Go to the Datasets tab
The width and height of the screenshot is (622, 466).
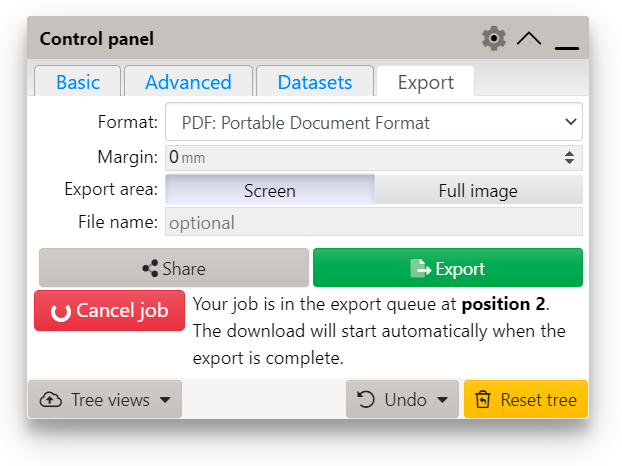pos(315,82)
